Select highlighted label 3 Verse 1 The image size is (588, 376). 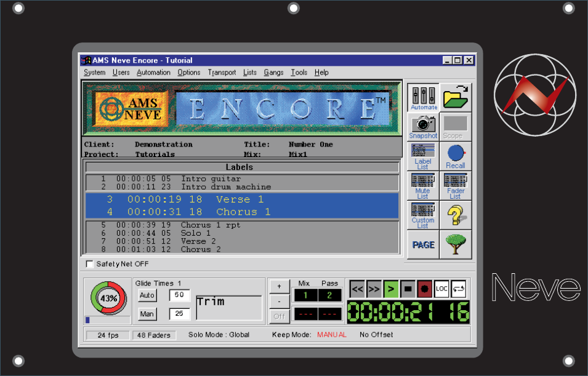pyautogui.click(x=242, y=199)
